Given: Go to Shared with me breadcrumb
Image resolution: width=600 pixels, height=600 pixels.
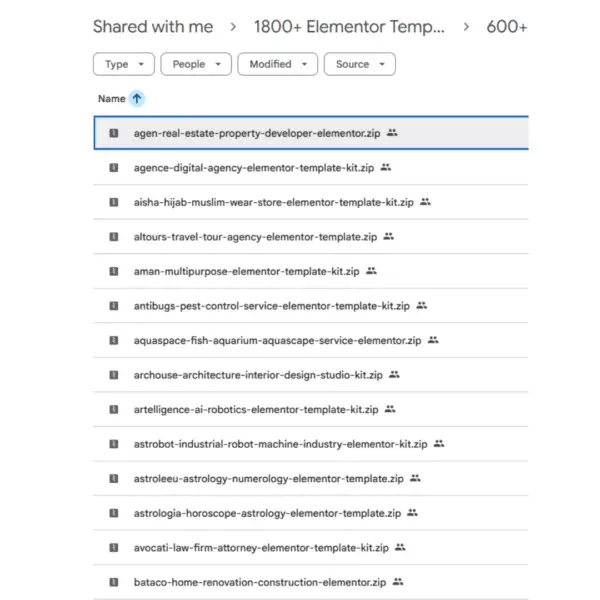Looking at the screenshot, I should [153, 27].
